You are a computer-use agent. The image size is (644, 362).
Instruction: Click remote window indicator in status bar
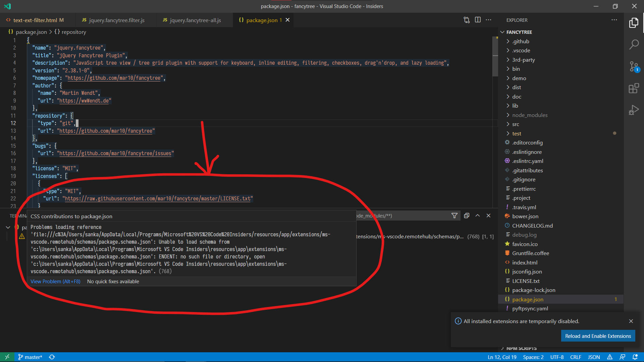point(7,357)
